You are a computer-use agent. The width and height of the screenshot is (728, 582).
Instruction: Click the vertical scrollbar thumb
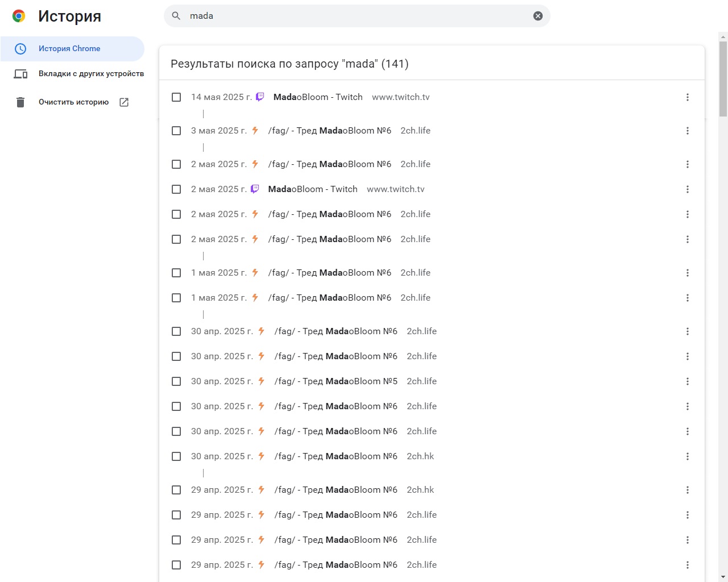tap(723, 79)
